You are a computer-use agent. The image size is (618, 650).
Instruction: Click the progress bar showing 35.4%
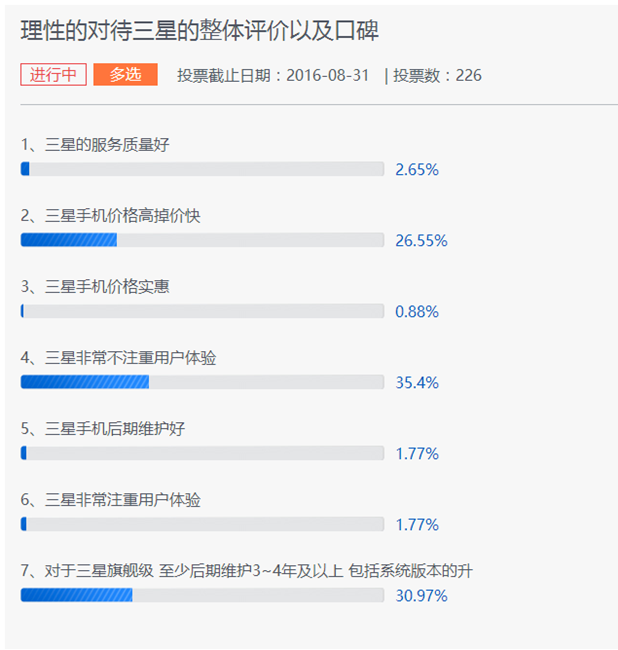tap(202, 382)
